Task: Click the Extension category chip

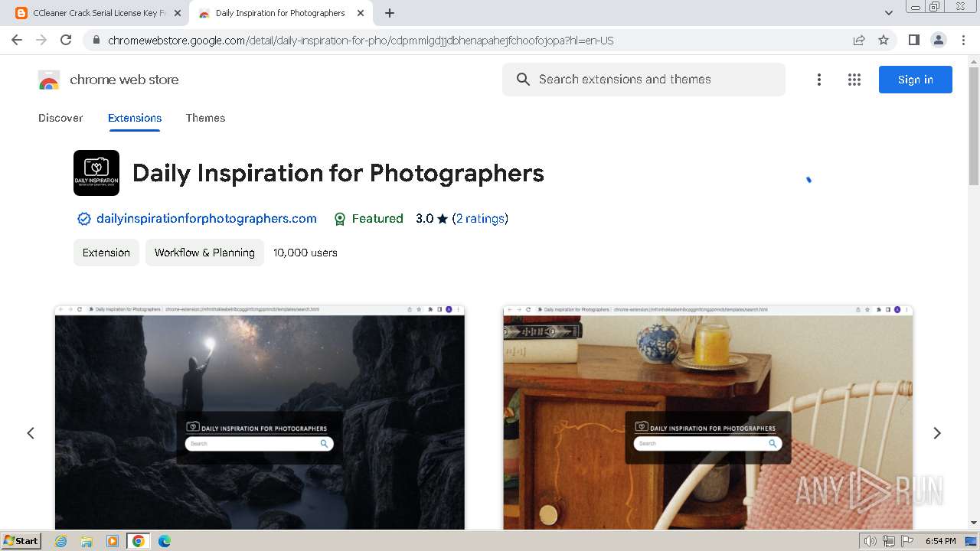Action: [106, 253]
